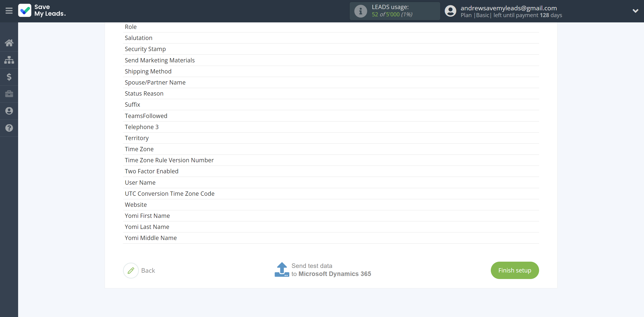Open the profile user icon in sidebar

click(x=9, y=111)
